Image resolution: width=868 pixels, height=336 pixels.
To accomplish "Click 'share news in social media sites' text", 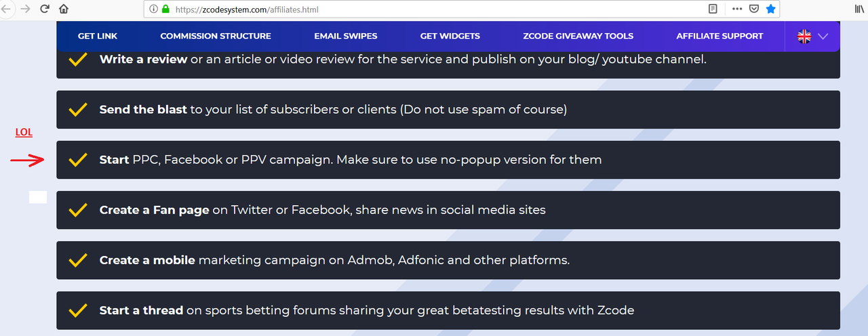I will coord(449,210).
